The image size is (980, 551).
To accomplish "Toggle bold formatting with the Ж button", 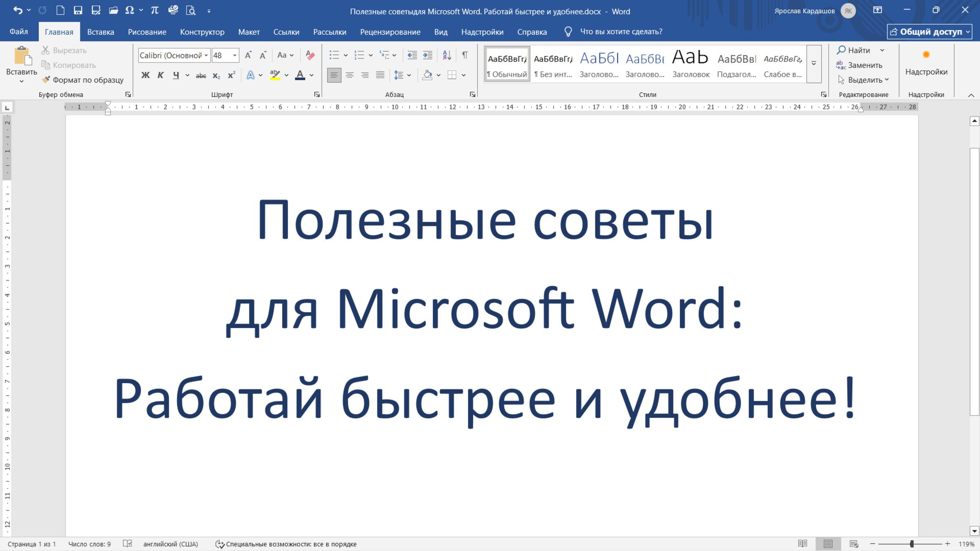I will coord(145,75).
